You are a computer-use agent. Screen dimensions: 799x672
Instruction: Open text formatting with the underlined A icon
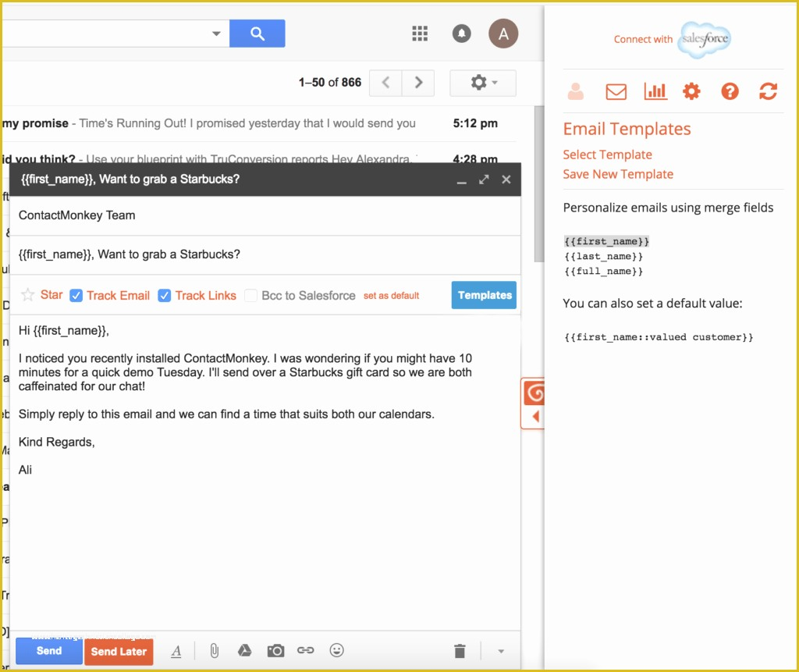click(176, 650)
